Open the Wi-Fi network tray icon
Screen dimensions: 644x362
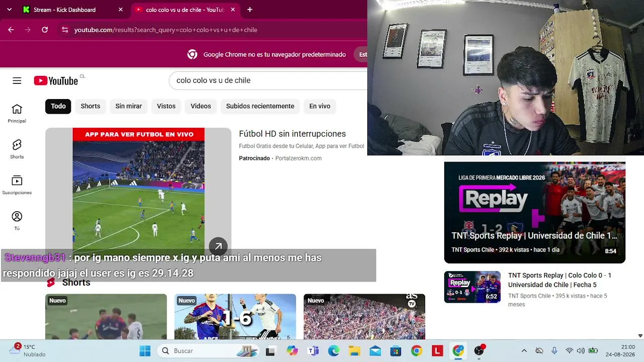(x=569, y=351)
